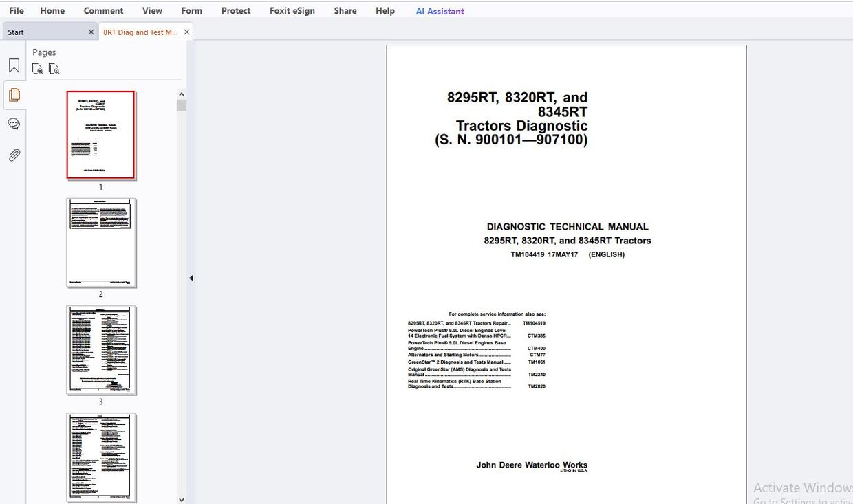Screen dimensions: 853x504
Task: Click the thumbnail panel scroll-up chevron
Action: (x=181, y=94)
